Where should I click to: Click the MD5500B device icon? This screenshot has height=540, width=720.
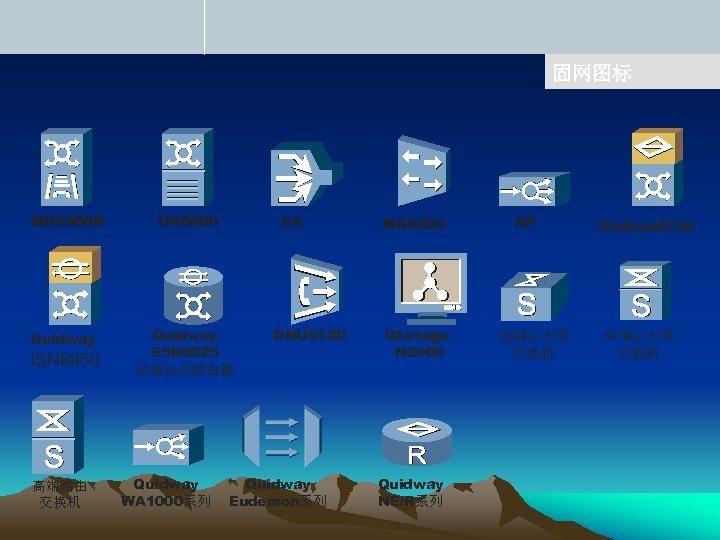tap(66, 167)
